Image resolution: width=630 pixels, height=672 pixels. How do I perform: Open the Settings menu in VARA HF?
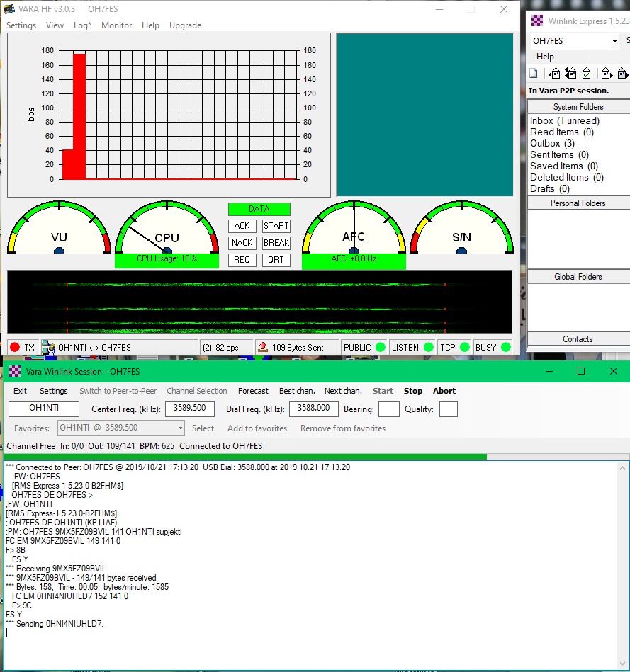[x=21, y=25]
